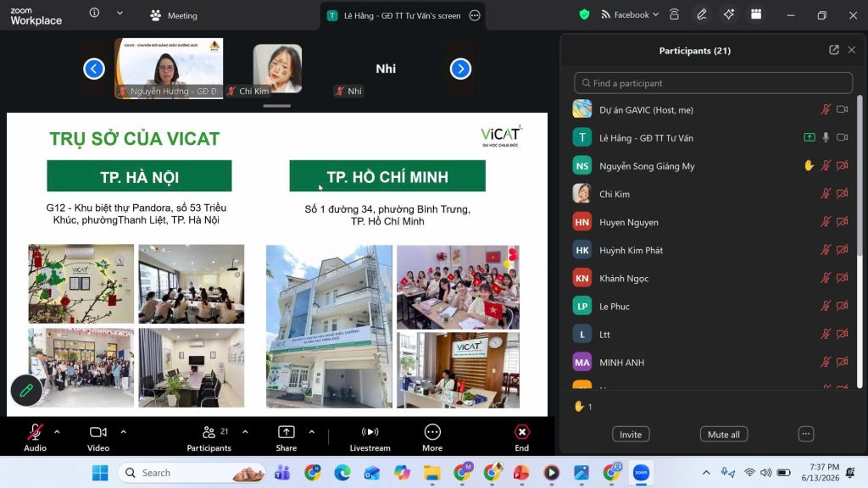Show previous participants in gallery strip

pyautogui.click(x=94, y=69)
